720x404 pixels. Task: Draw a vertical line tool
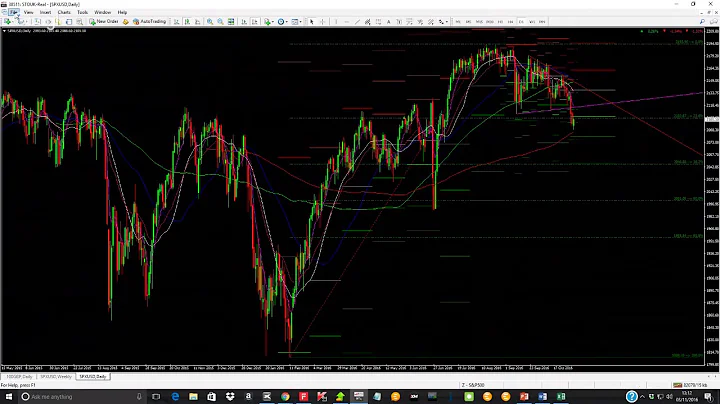(336, 22)
